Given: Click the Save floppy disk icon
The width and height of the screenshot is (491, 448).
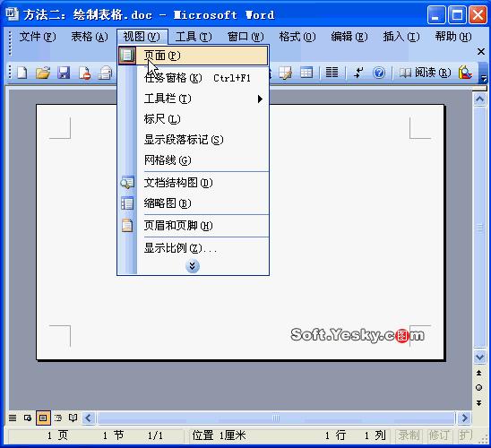Looking at the screenshot, I should (x=64, y=73).
